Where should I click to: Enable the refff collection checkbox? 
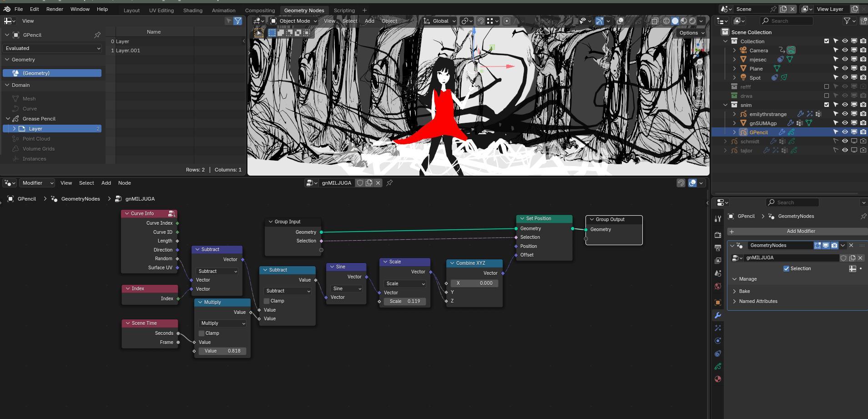(x=827, y=86)
